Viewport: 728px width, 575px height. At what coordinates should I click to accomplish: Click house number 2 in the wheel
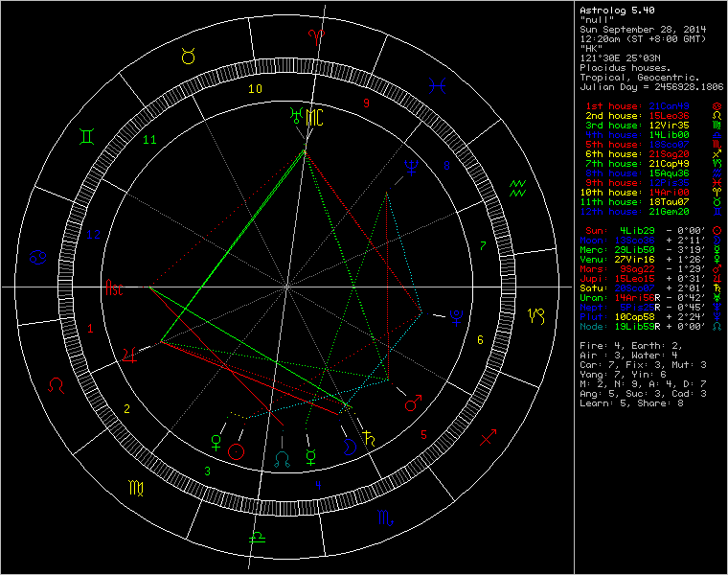pyautogui.click(x=126, y=408)
